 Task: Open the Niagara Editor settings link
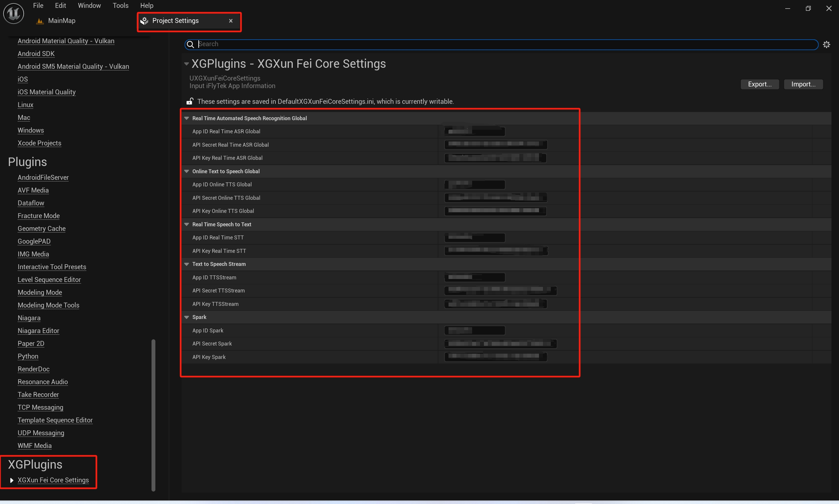[38, 331]
